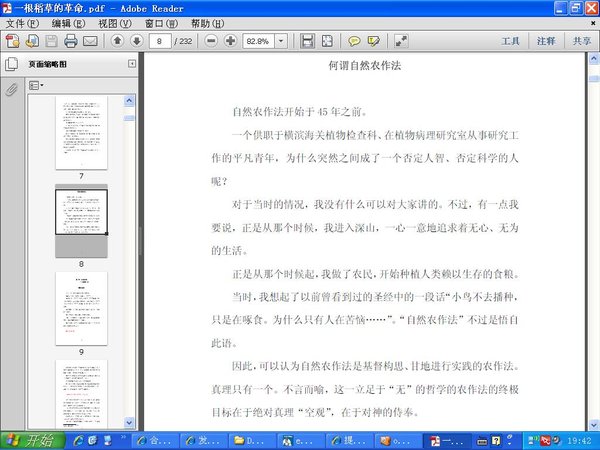The width and height of the screenshot is (600, 450).
Task: Click the page number field showing 8
Action: 160,41
